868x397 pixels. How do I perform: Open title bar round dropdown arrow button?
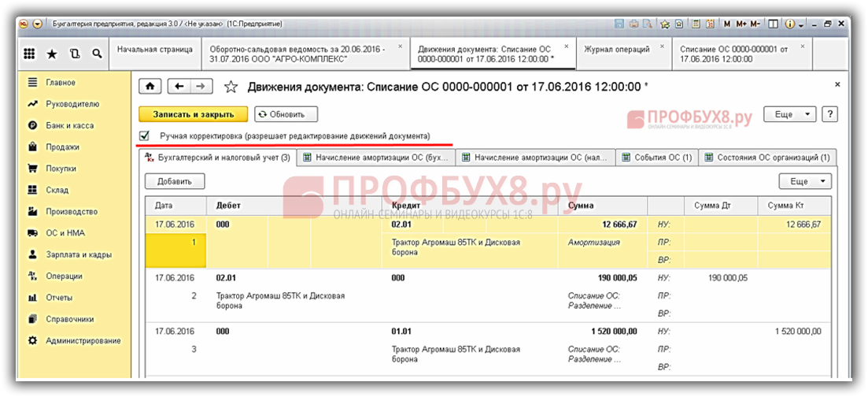[x=38, y=24]
